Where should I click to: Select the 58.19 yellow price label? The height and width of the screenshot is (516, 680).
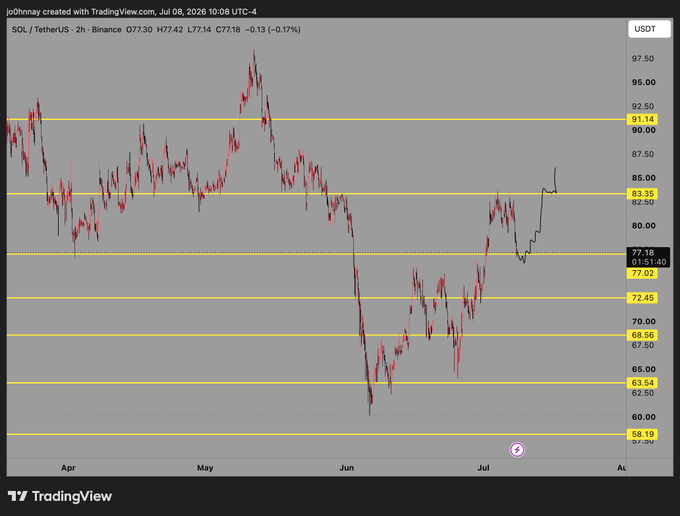pyautogui.click(x=642, y=434)
